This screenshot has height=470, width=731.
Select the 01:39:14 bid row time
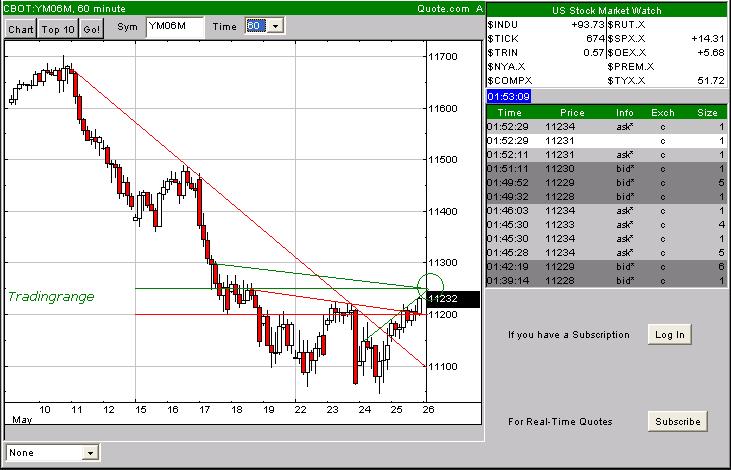508,281
